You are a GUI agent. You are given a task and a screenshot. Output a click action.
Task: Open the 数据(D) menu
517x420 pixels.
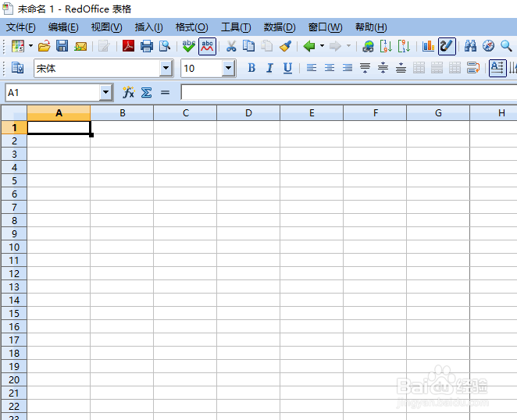[280, 27]
